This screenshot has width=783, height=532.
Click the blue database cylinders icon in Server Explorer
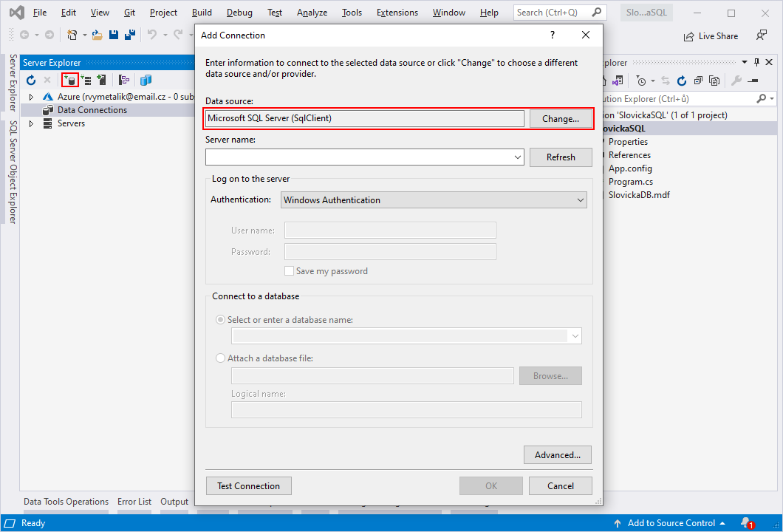pos(146,80)
